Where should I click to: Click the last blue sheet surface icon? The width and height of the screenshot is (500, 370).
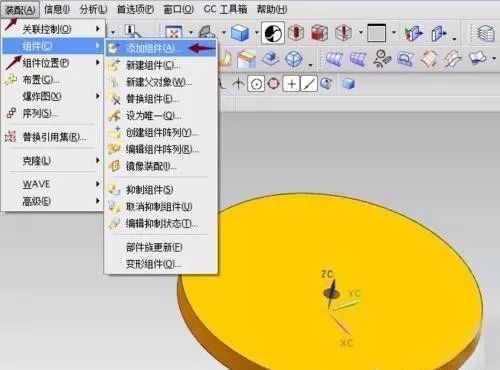click(x=478, y=58)
